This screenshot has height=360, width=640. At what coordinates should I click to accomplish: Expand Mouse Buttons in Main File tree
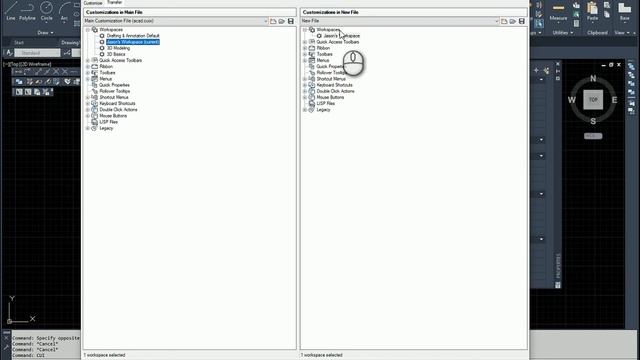tap(88, 116)
